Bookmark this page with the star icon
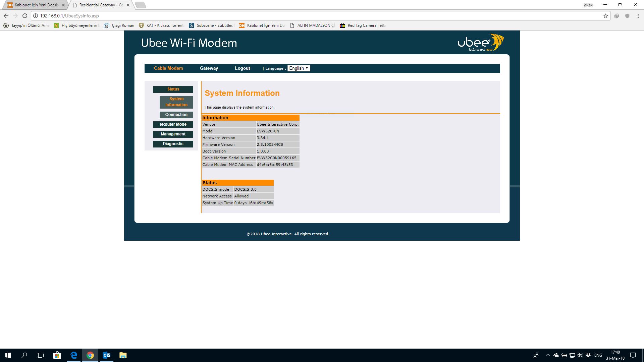 pyautogui.click(x=606, y=16)
